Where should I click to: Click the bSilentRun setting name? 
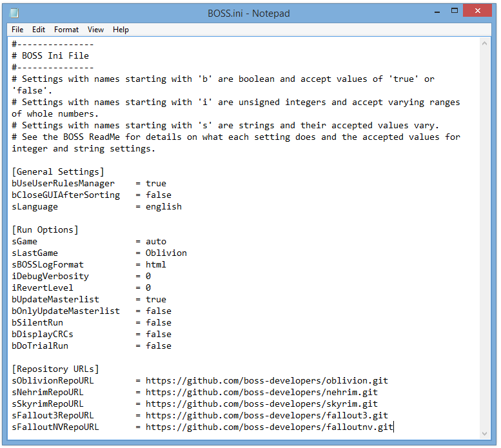37,322
